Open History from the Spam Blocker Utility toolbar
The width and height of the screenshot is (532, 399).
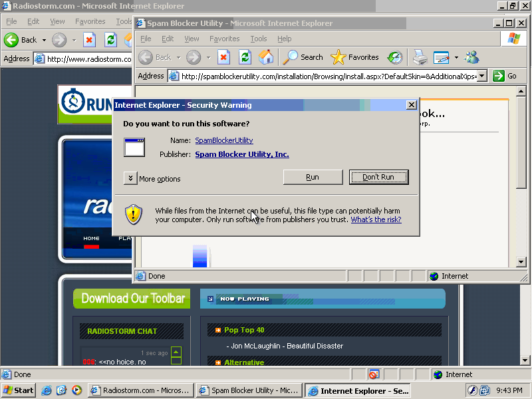click(395, 57)
